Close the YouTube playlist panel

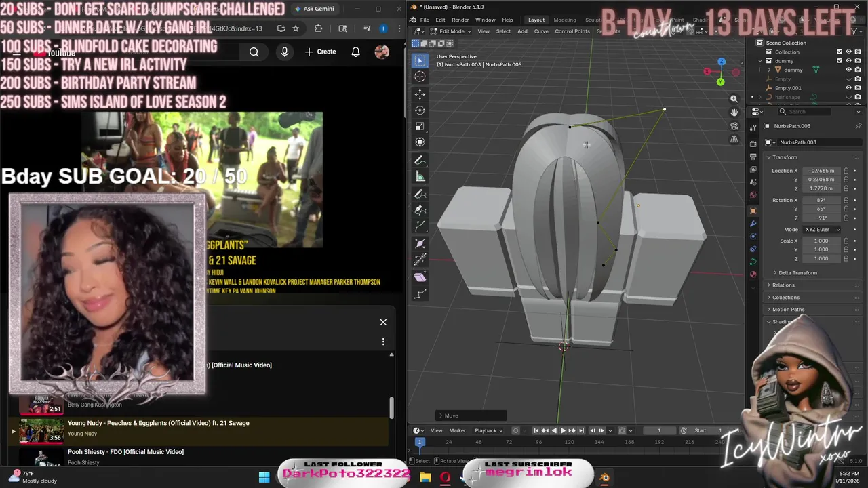pos(383,322)
